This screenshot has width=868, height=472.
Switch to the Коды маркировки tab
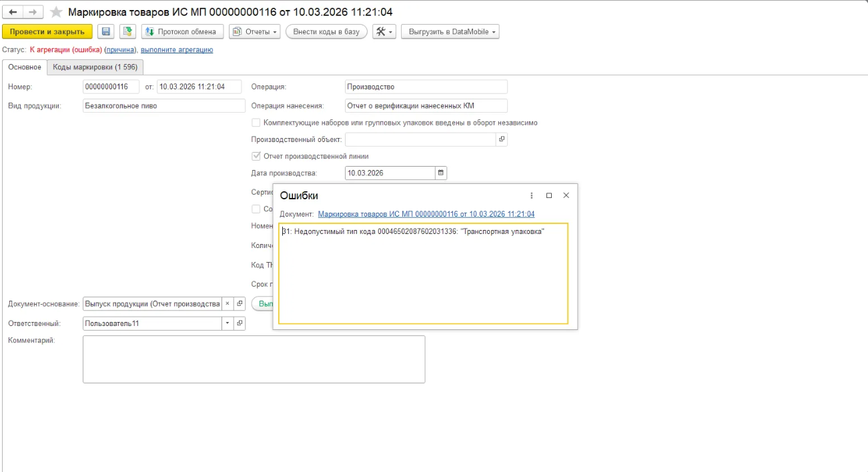click(95, 67)
